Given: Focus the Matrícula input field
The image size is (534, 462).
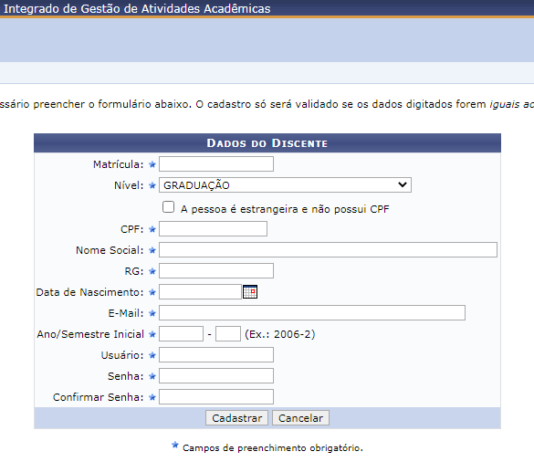Looking at the screenshot, I should coord(216,164).
